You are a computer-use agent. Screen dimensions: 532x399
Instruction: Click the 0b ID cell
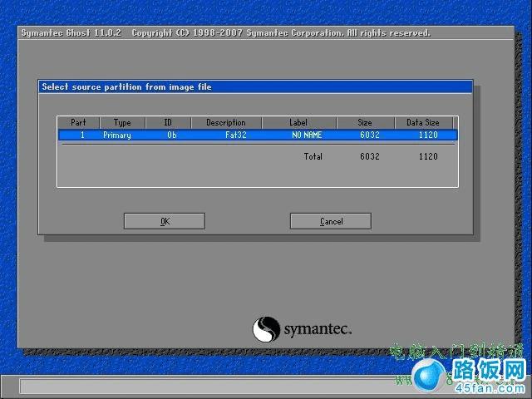pos(172,135)
